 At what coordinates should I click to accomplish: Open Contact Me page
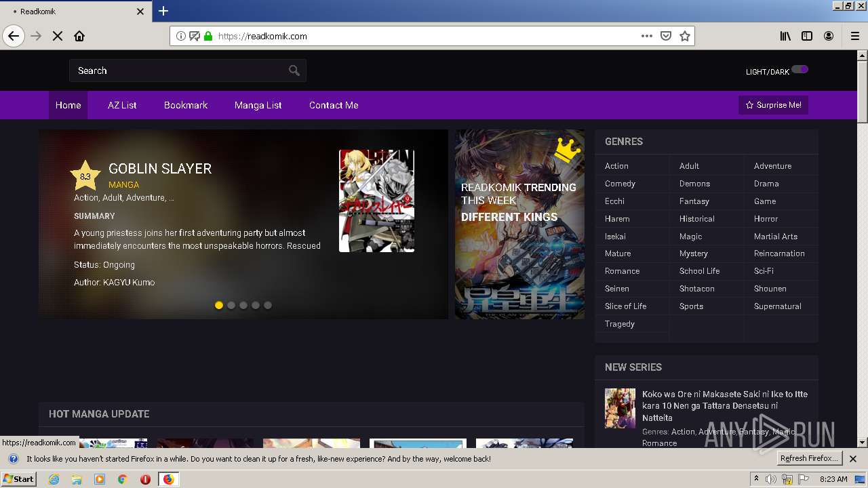tap(334, 105)
